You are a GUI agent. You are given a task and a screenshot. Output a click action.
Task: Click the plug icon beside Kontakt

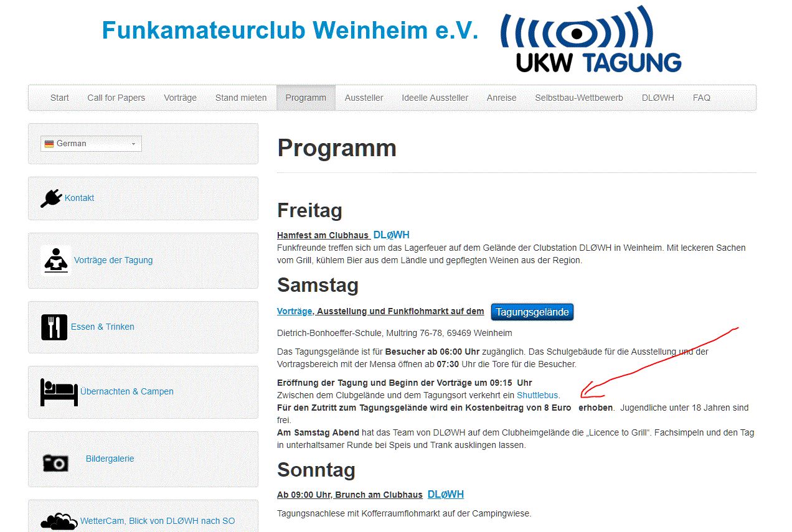pos(52,198)
